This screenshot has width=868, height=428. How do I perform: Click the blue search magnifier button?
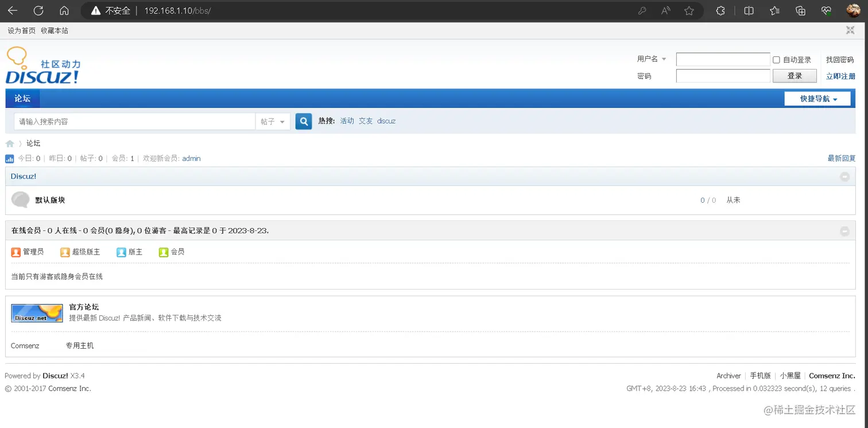pos(304,121)
